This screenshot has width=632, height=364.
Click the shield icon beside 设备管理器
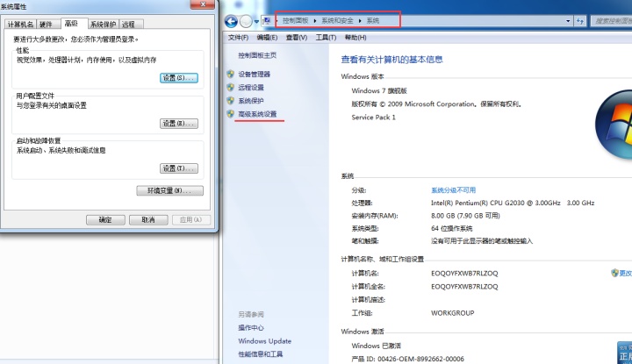point(231,74)
